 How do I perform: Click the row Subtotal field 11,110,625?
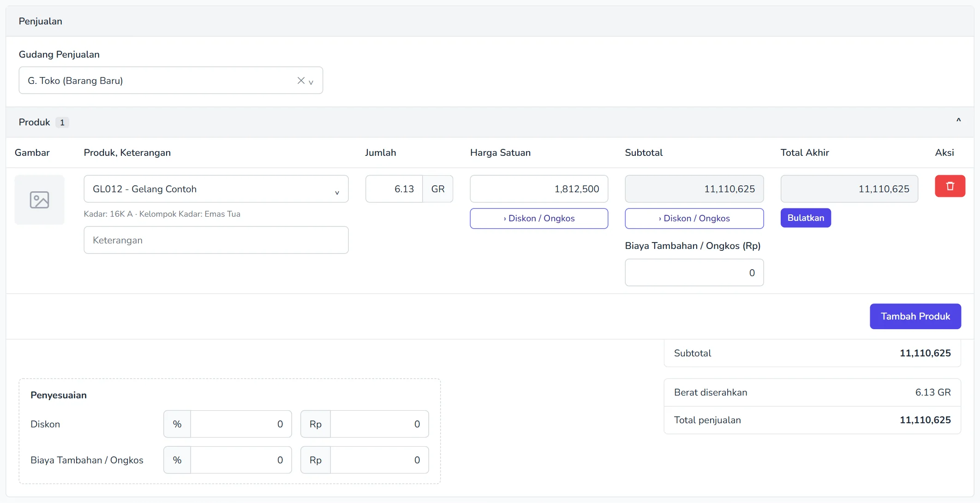click(694, 189)
